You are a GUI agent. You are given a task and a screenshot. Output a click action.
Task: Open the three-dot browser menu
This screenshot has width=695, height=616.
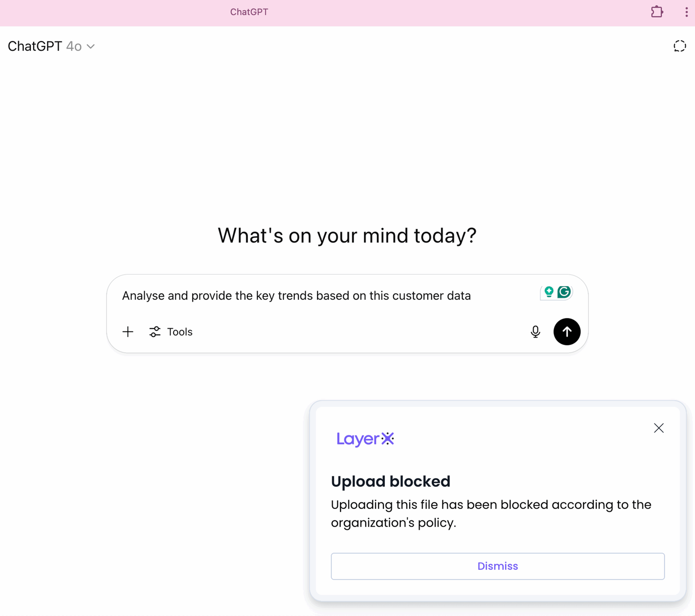point(686,12)
